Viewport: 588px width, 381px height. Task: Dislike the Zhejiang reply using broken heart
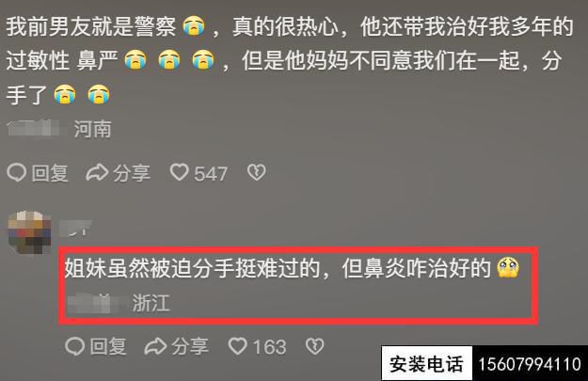[x=314, y=346]
